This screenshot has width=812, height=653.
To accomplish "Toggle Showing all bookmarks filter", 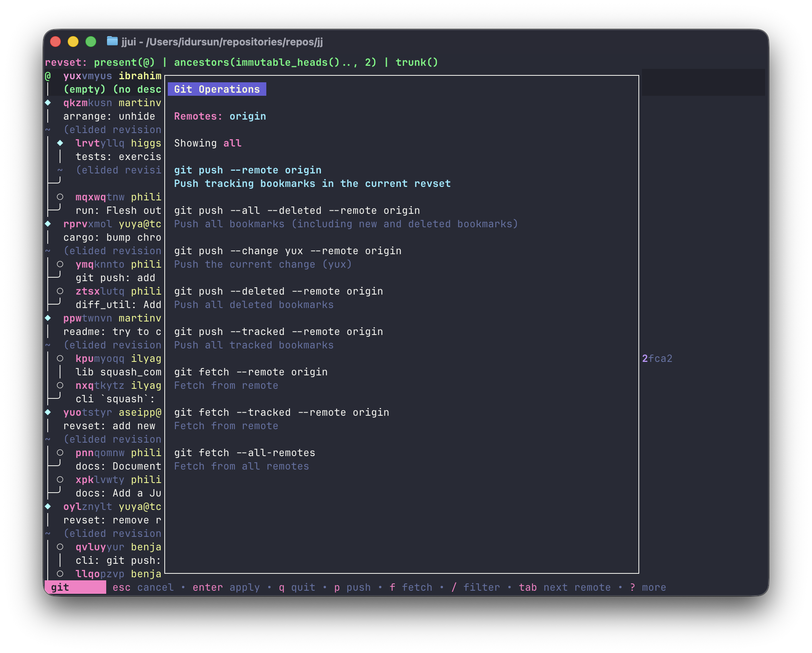I will coord(208,143).
